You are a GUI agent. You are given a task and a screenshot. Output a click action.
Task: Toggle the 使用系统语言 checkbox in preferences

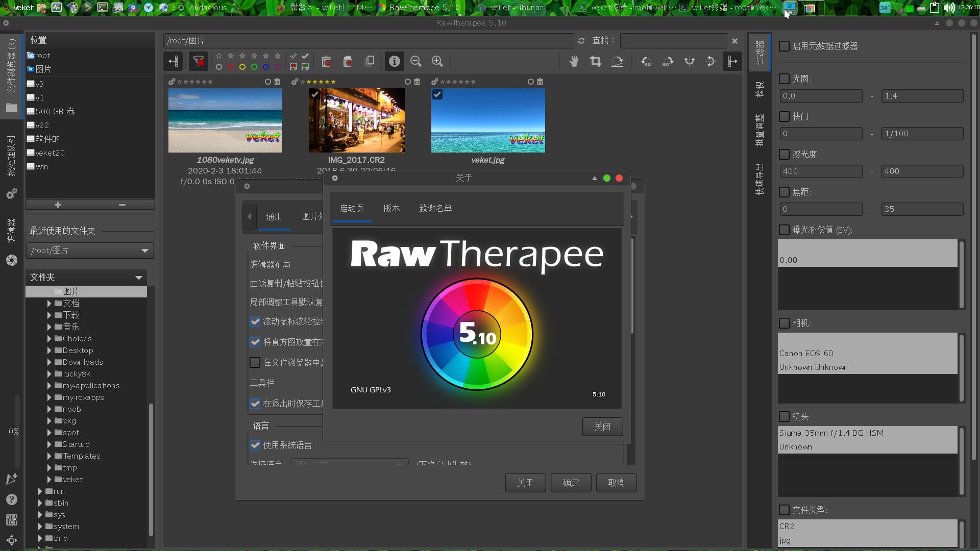click(255, 445)
